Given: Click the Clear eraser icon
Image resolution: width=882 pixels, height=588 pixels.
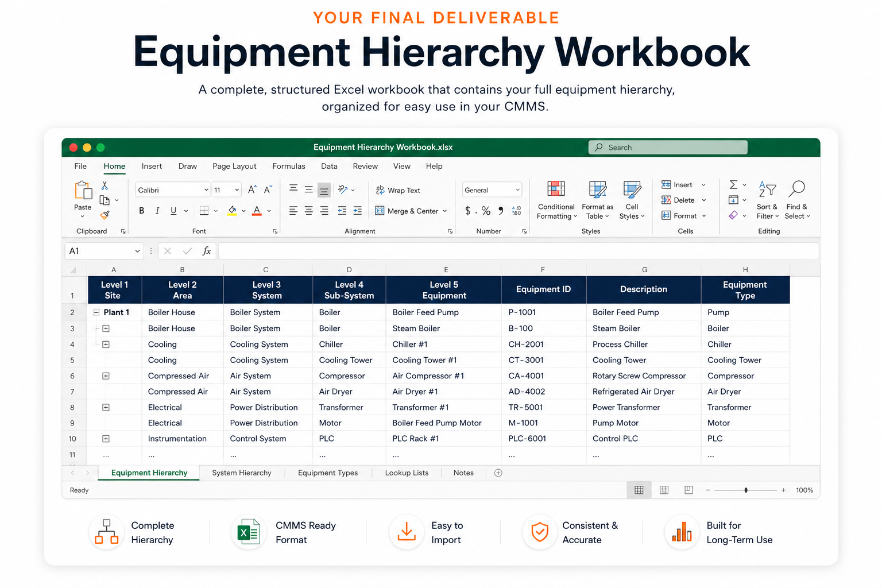Looking at the screenshot, I should [x=733, y=215].
